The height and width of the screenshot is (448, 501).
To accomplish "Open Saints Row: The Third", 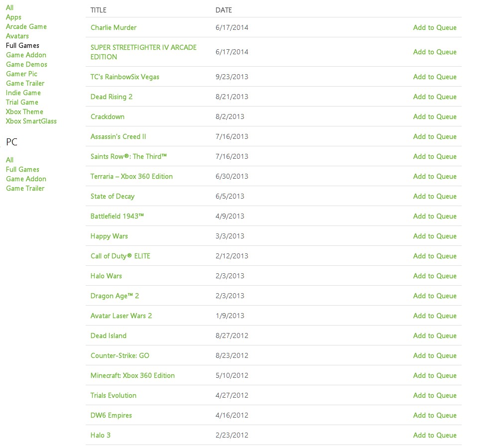I will pos(128,156).
